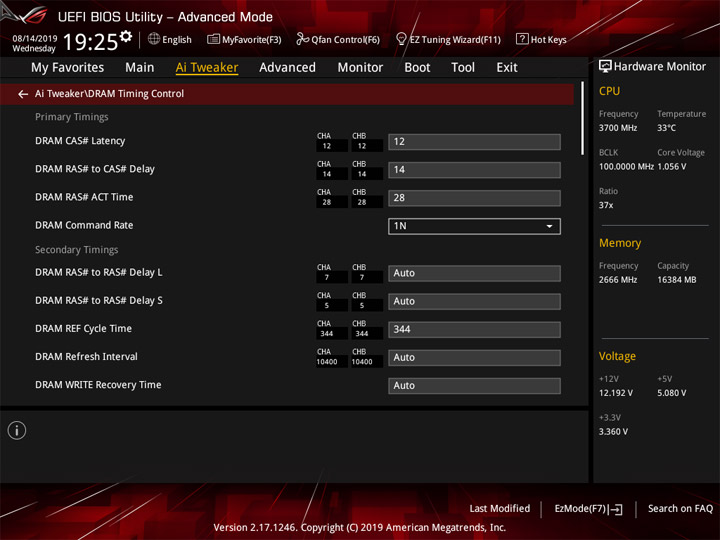Switch to the Boot tab
Viewport: 720px width, 540px height.
click(417, 68)
